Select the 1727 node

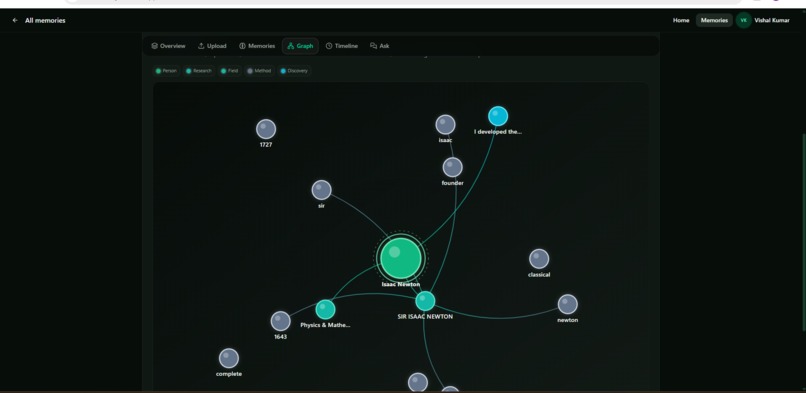[x=266, y=129]
